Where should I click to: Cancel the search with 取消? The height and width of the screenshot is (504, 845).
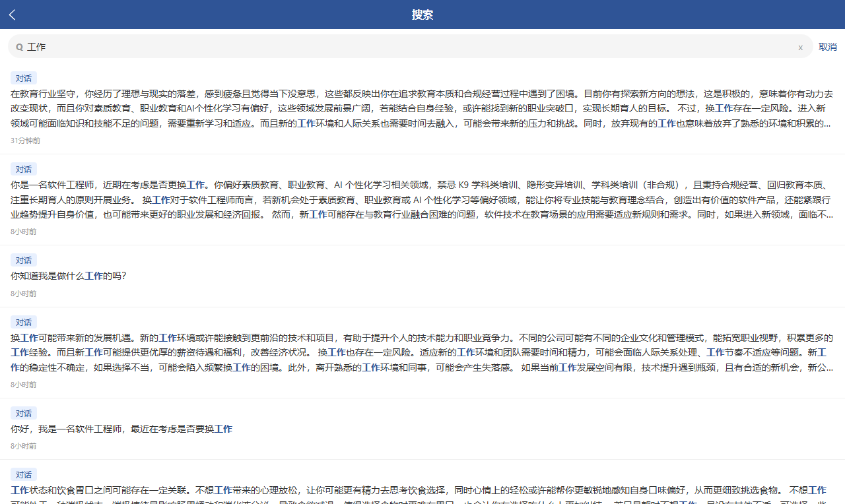pos(828,47)
